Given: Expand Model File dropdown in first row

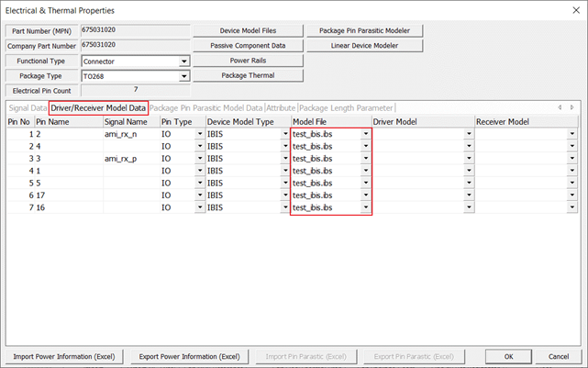Looking at the screenshot, I should tap(366, 134).
